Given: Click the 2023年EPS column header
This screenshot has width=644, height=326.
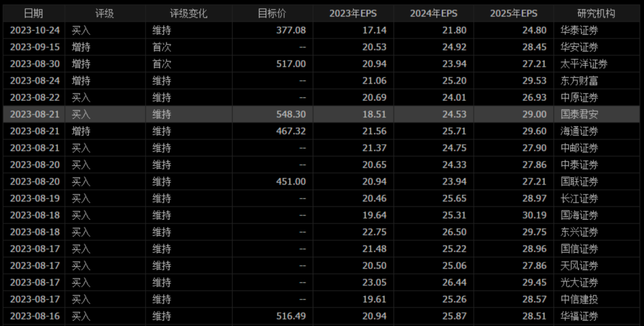Looking at the screenshot, I should click(353, 13).
